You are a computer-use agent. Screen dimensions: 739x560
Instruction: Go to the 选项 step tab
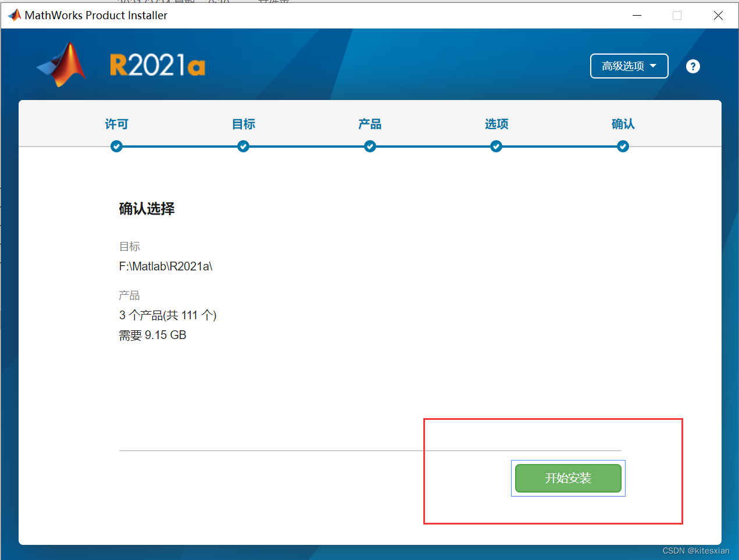click(497, 124)
